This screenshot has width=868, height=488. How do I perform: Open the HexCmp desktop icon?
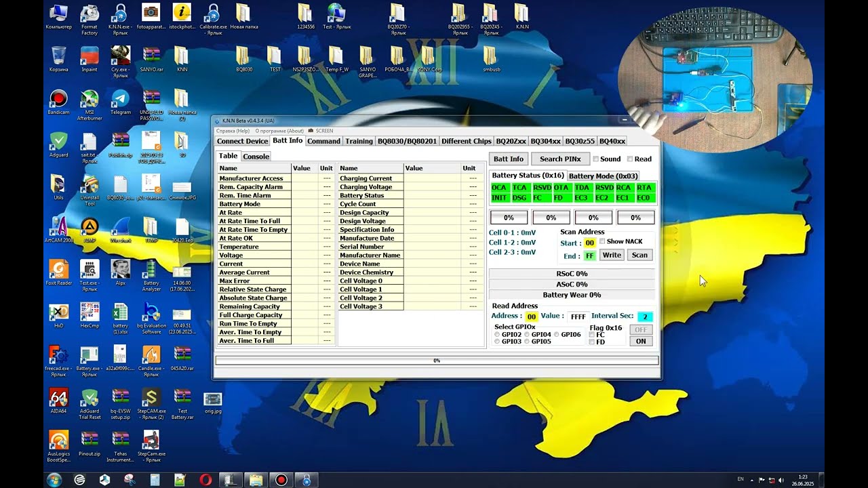[x=90, y=316]
